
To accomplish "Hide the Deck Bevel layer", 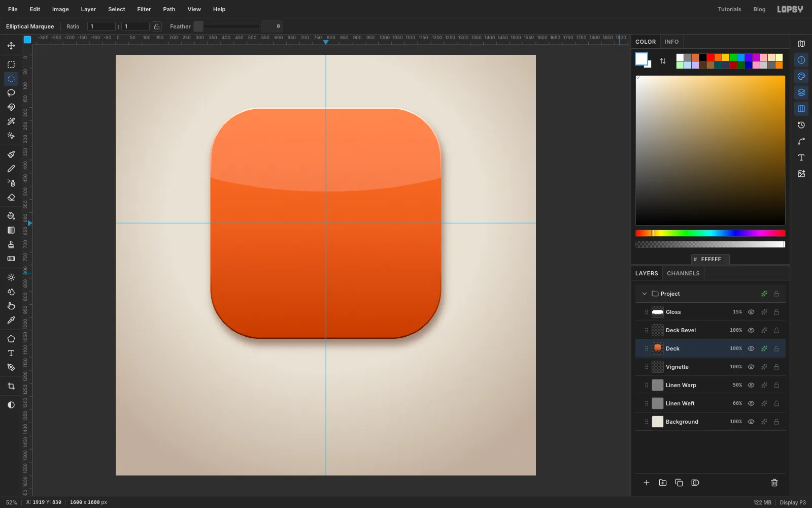I will pyautogui.click(x=751, y=330).
